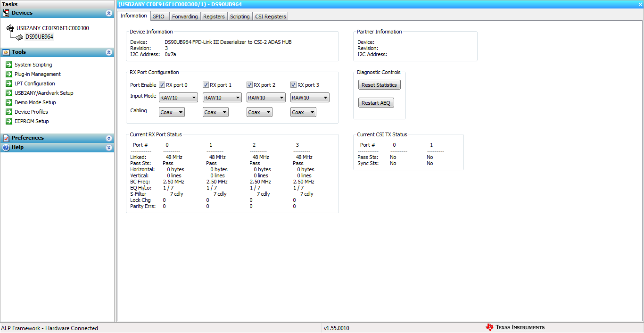Uncheck RX port 2 enable

coord(249,84)
